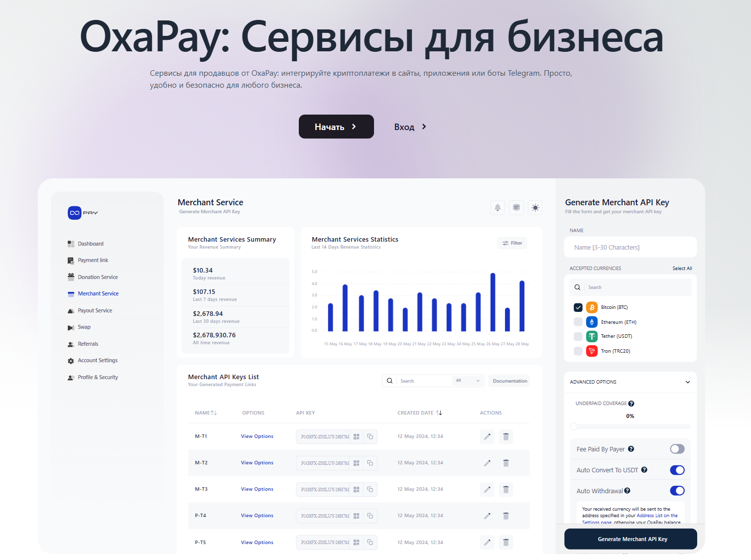
Task: Copy the M-T3 API key
Action: click(x=370, y=489)
